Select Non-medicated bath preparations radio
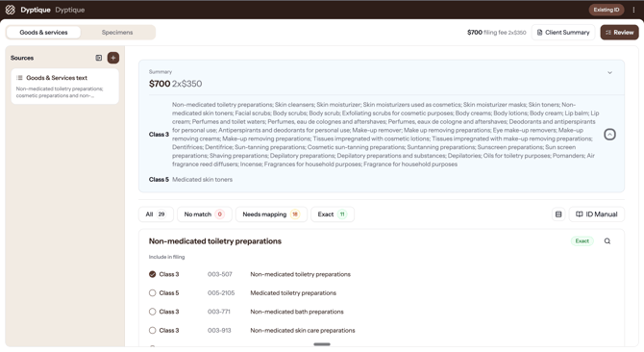The image size is (644, 352). (153, 312)
